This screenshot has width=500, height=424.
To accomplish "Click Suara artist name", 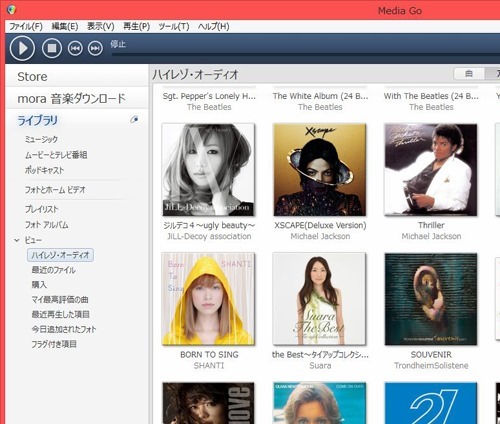I will click(x=320, y=366).
